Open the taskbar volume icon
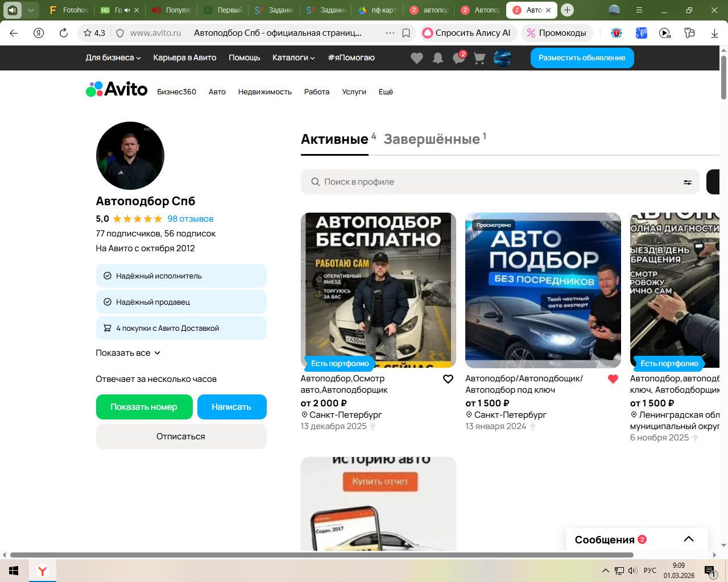The image size is (728, 582). [x=632, y=571]
